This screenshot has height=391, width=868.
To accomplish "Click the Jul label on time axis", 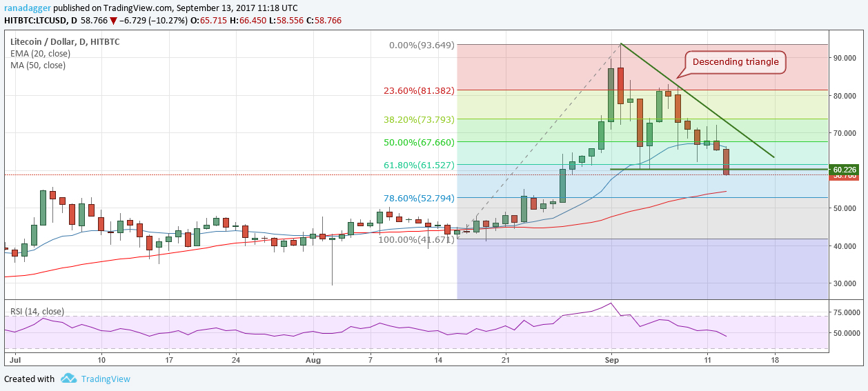I will pyautogui.click(x=14, y=360).
